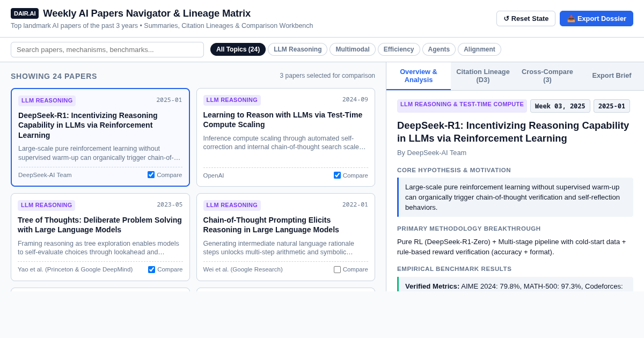
Task: Click the 2025-01 date on DeepSeek card
Action: 169,100
